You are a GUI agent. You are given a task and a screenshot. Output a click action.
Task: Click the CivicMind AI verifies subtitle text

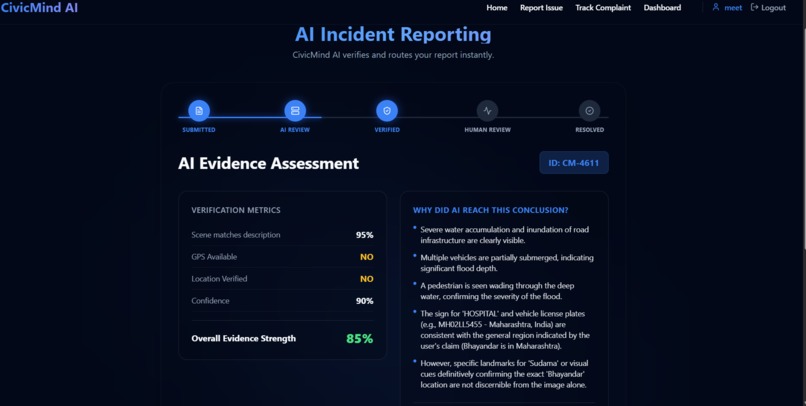point(393,55)
